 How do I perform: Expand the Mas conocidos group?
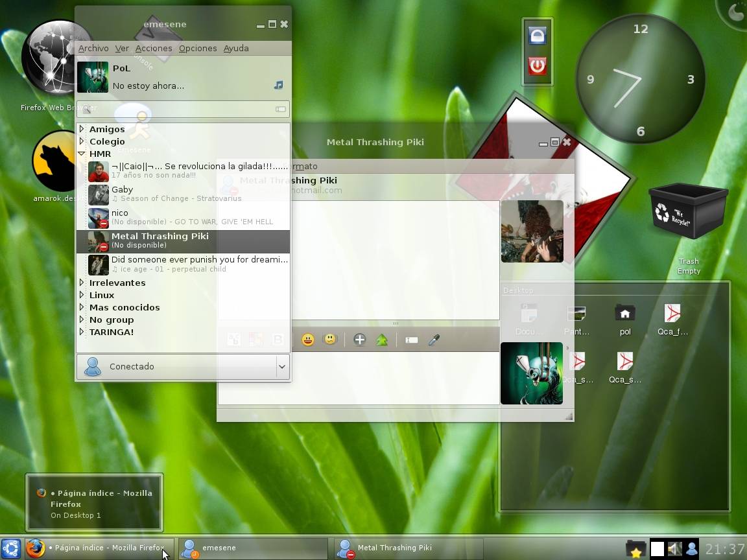pyautogui.click(x=82, y=307)
